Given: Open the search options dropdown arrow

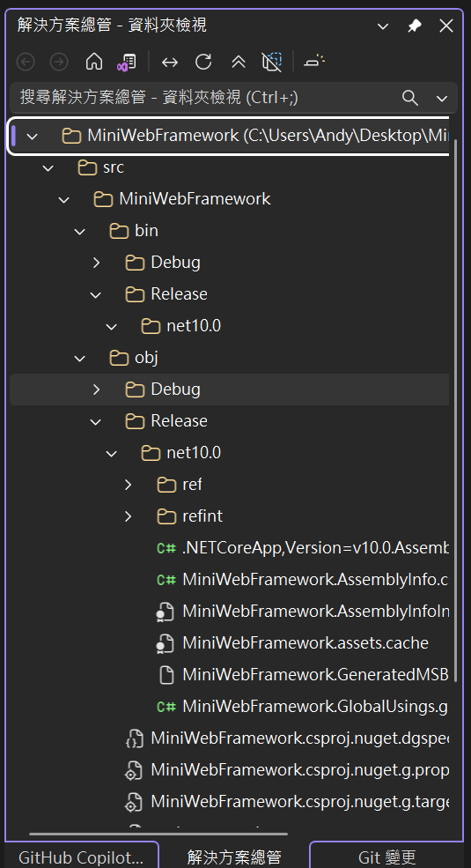Looking at the screenshot, I should pyautogui.click(x=442, y=99).
